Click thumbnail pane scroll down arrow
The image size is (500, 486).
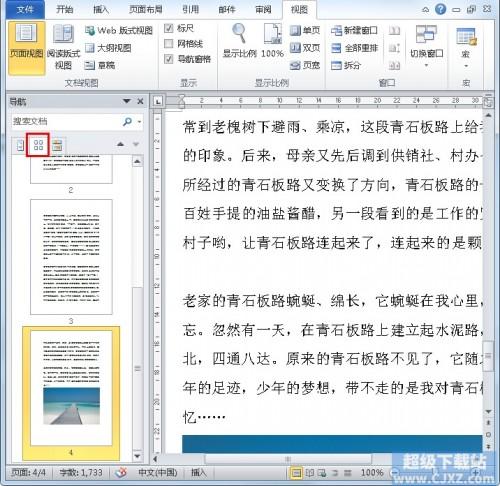point(137,456)
